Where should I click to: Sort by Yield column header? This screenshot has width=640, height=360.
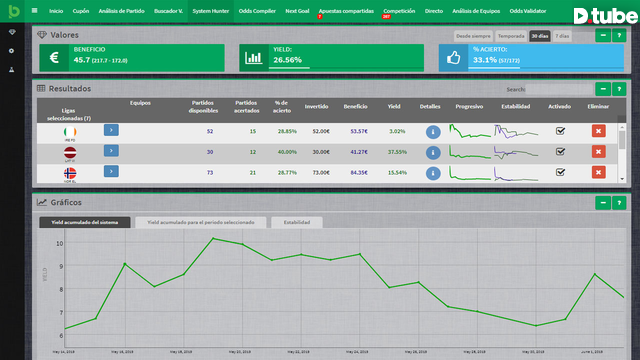tap(393, 107)
